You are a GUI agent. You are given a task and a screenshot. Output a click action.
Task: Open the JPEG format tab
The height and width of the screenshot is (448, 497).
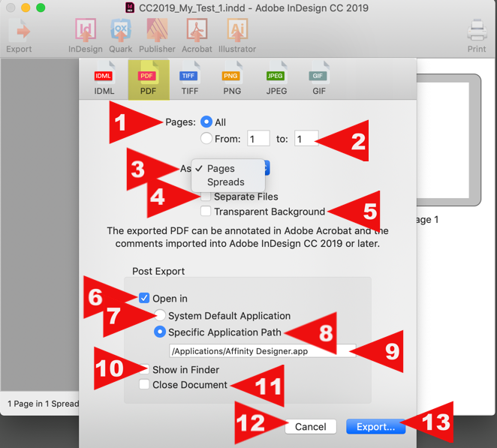[276, 80]
